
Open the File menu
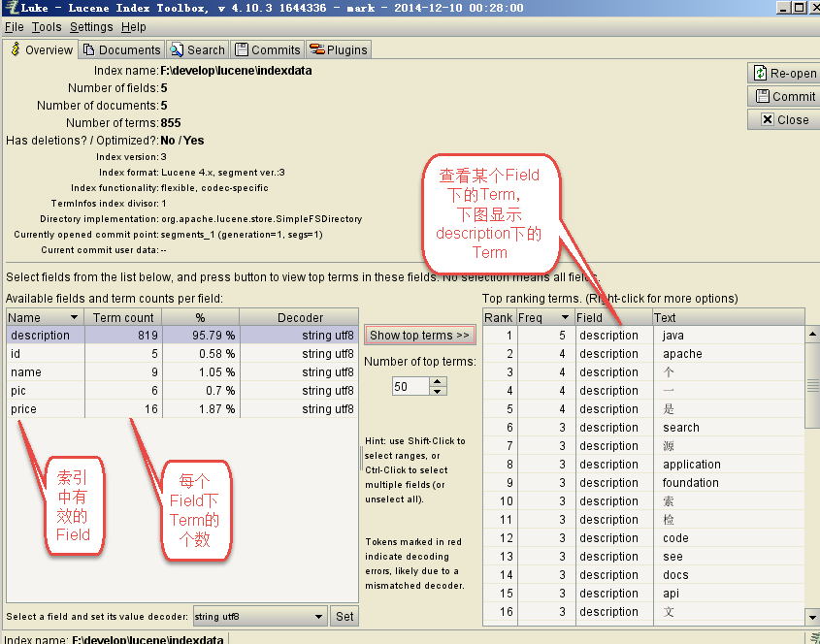(15, 26)
